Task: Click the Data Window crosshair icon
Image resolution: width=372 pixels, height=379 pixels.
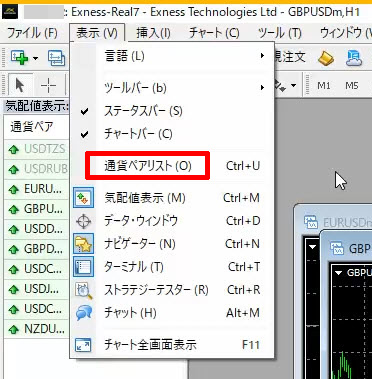Action: coord(83,221)
